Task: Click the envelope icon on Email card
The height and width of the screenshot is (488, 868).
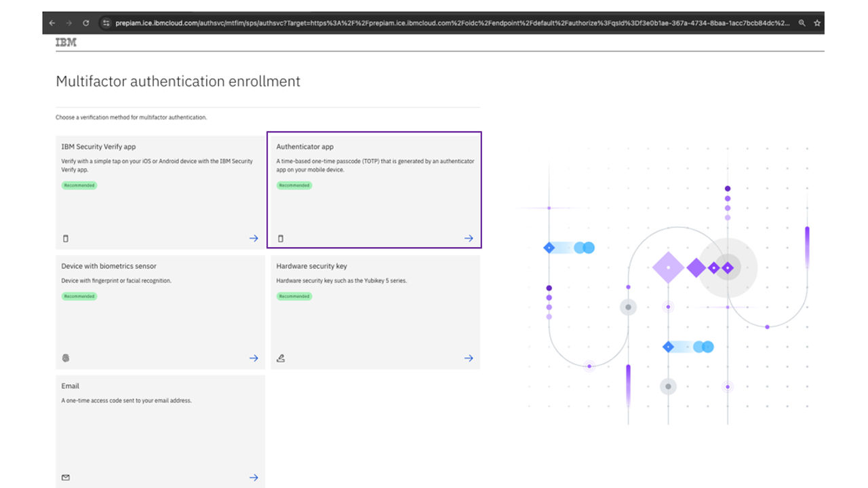Action: [66, 478]
